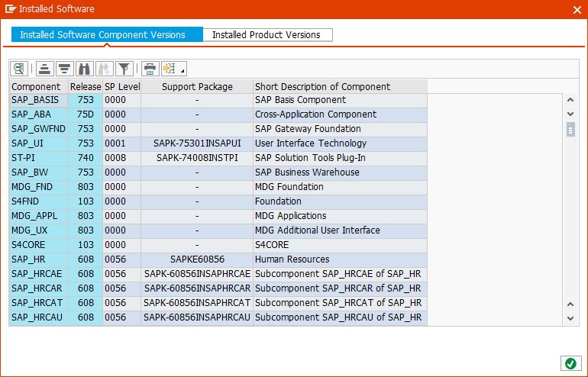Click support package SAPK-60856INSAPHRCAU
The width and height of the screenshot is (588, 377).
197,317
